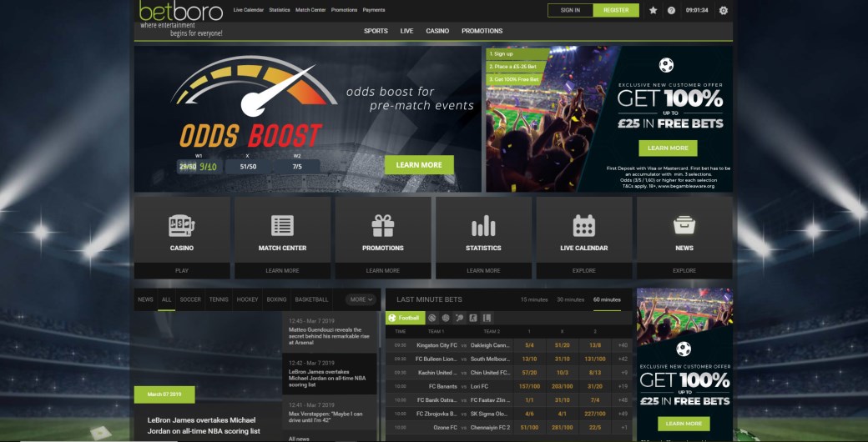Open Statistics in top header menu
This screenshot has width=868, height=442.
point(280,10)
